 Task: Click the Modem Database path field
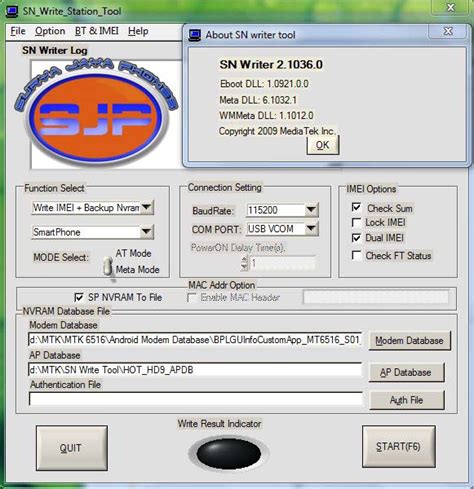(195, 340)
